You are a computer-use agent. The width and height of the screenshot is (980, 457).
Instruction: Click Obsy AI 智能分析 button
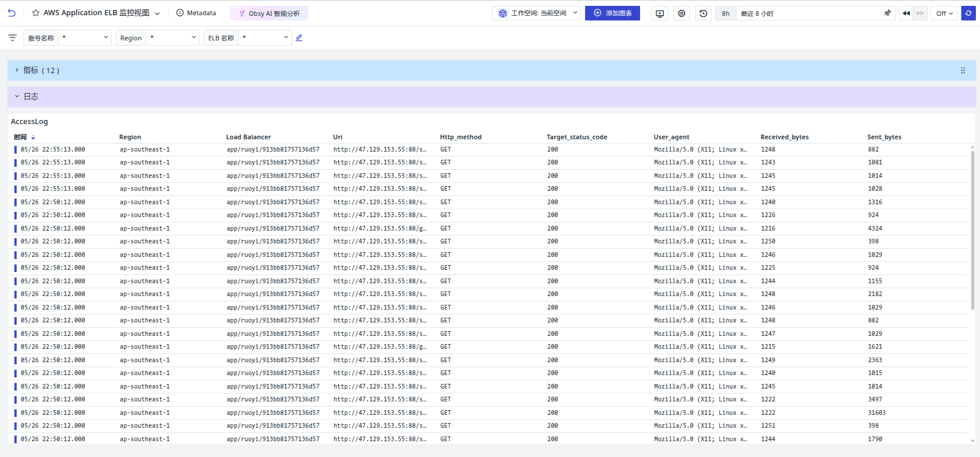269,13
